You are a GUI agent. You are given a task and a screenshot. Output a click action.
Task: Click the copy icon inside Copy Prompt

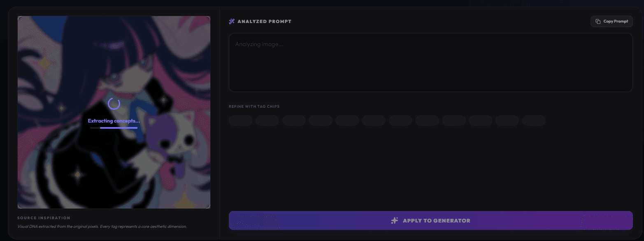coord(598,21)
